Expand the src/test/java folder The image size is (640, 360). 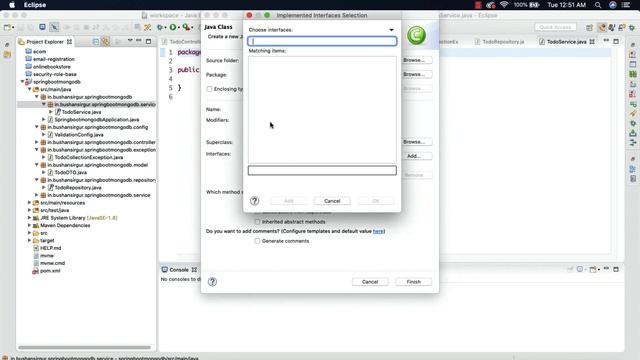[x=30, y=210]
